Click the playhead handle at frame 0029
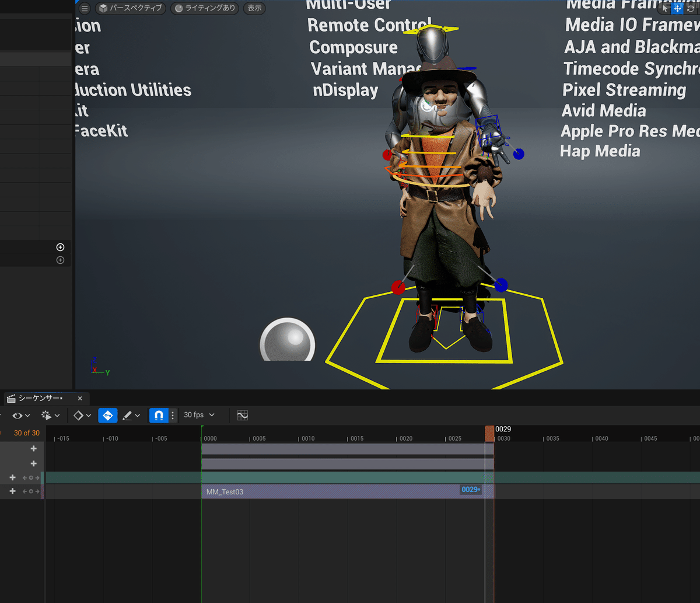The width and height of the screenshot is (700, 603). click(489, 433)
